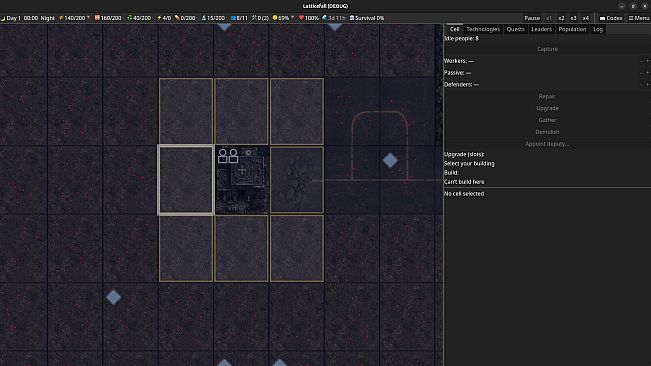Click the Upgrade button

[x=547, y=108]
